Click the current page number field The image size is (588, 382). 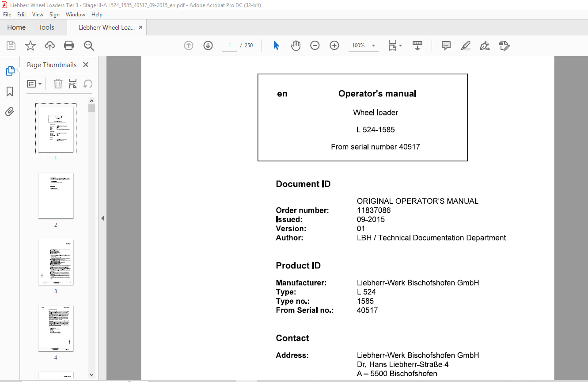[x=230, y=46]
